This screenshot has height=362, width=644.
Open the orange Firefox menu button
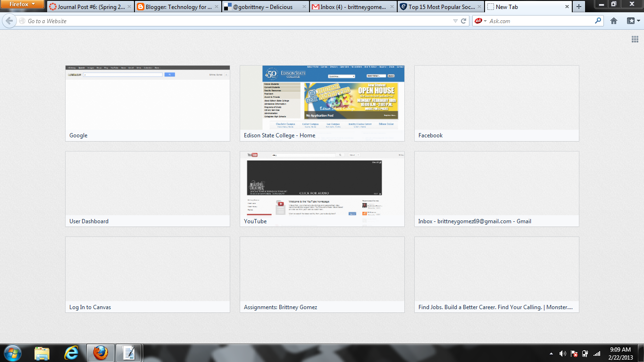22,4
